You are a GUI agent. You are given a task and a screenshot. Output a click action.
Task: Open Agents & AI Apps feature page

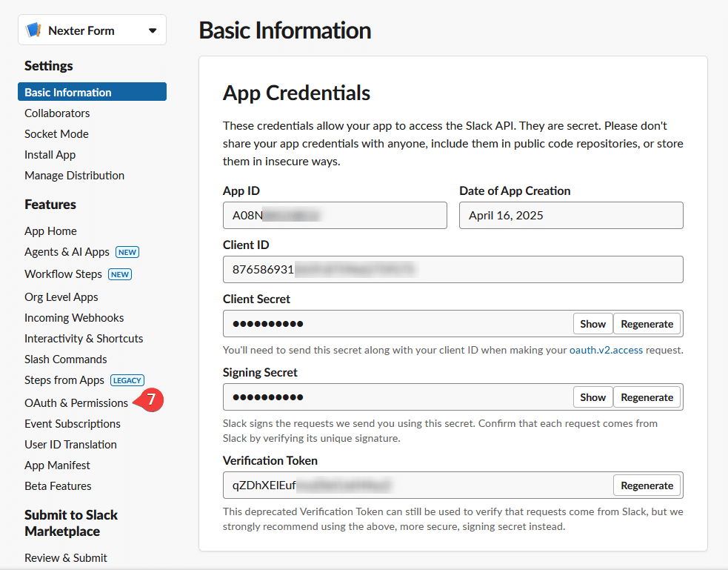(x=64, y=251)
